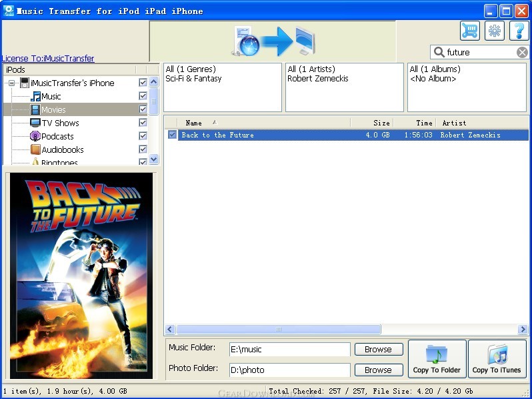Image resolution: width=532 pixels, height=399 pixels.
Task: Open the shopping cart purchase icon
Action: pos(470,31)
